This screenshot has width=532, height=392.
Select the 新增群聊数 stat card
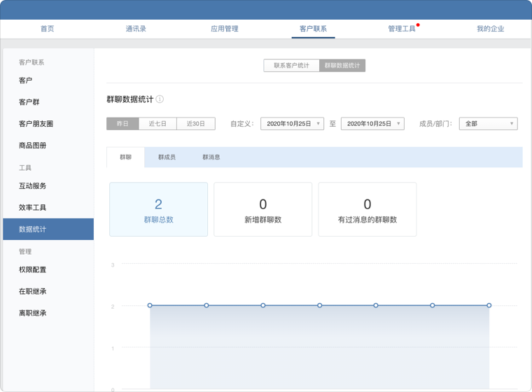click(263, 209)
